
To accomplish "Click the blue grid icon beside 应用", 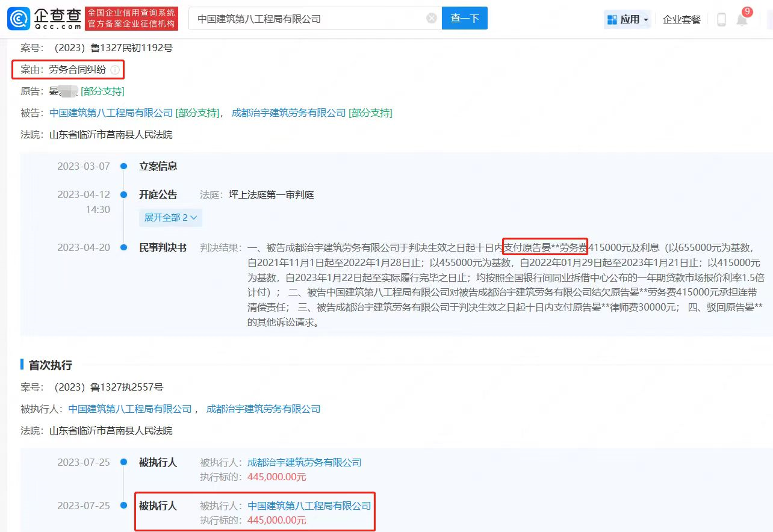I will coord(612,20).
